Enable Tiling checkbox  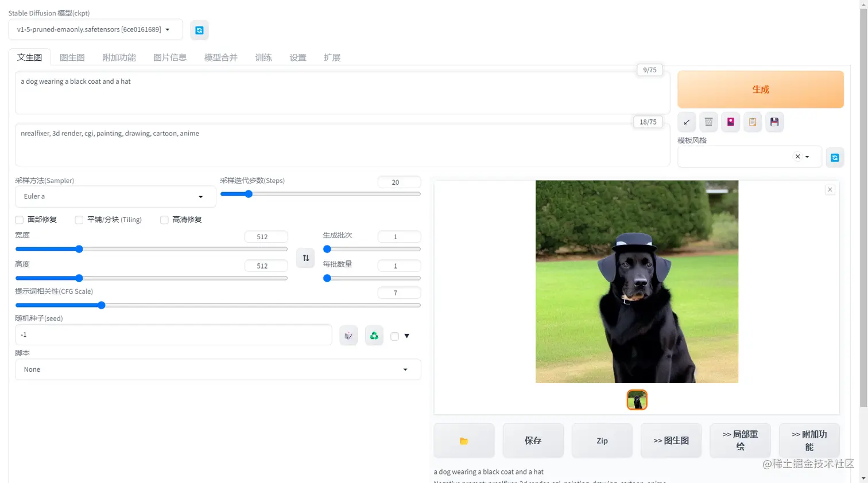point(79,220)
